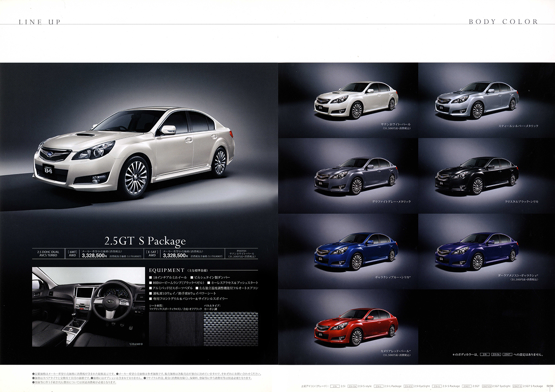Click the 写真はMT車 interior photo caption
555x392 pixels.
pos(136,344)
